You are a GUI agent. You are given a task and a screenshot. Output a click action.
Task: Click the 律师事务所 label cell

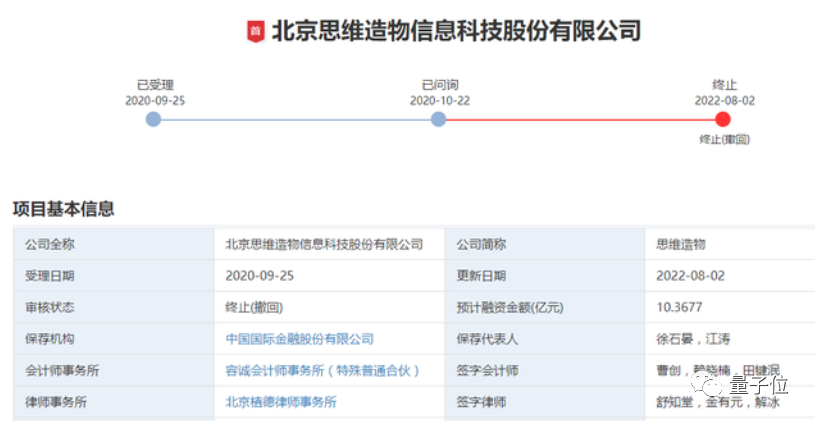point(114,402)
